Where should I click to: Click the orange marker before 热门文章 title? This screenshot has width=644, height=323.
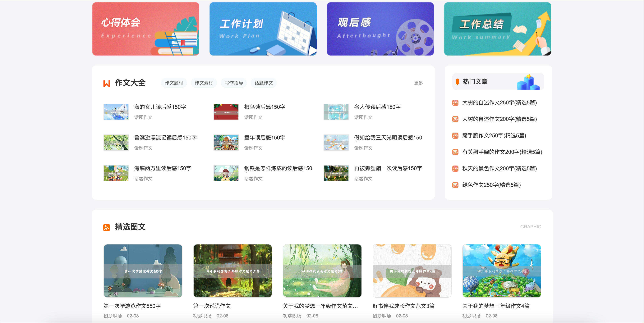click(x=457, y=82)
